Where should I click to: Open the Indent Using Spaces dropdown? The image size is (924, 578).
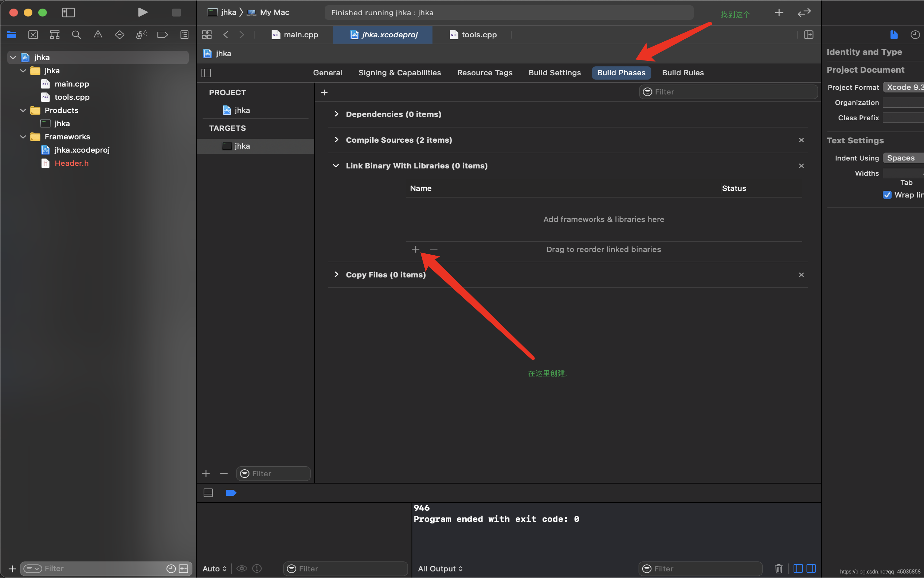coord(904,158)
